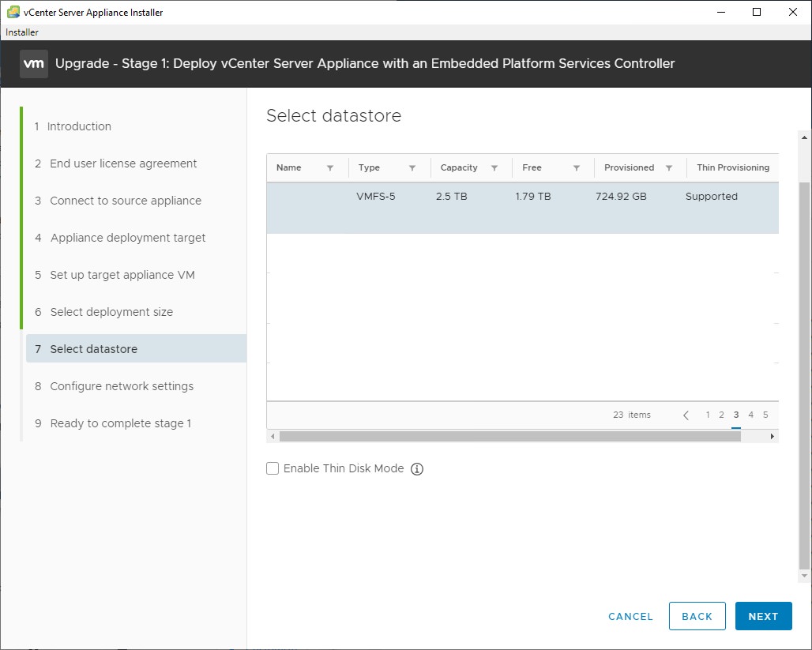Go to datastore page 4
Screen dimensions: 812x650
pyautogui.click(x=750, y=415)
